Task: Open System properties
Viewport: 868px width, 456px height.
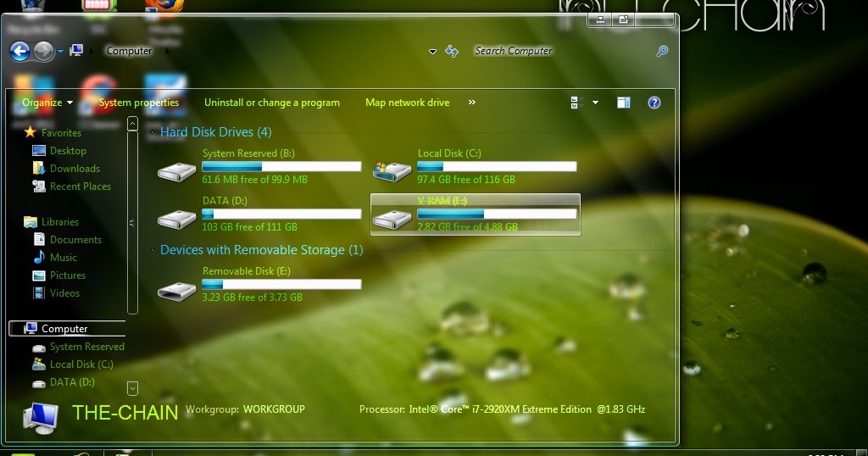Action: (x=139, y=103)
